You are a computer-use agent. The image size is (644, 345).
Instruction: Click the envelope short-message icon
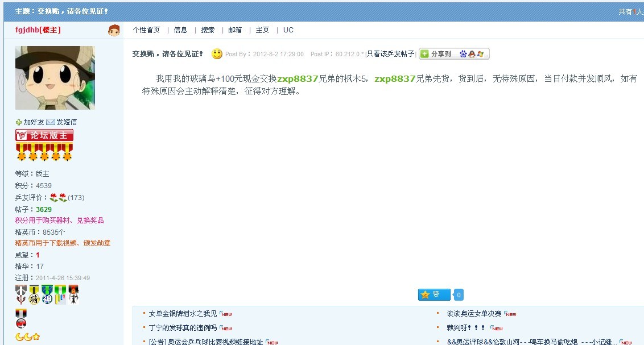pos(51,122)
